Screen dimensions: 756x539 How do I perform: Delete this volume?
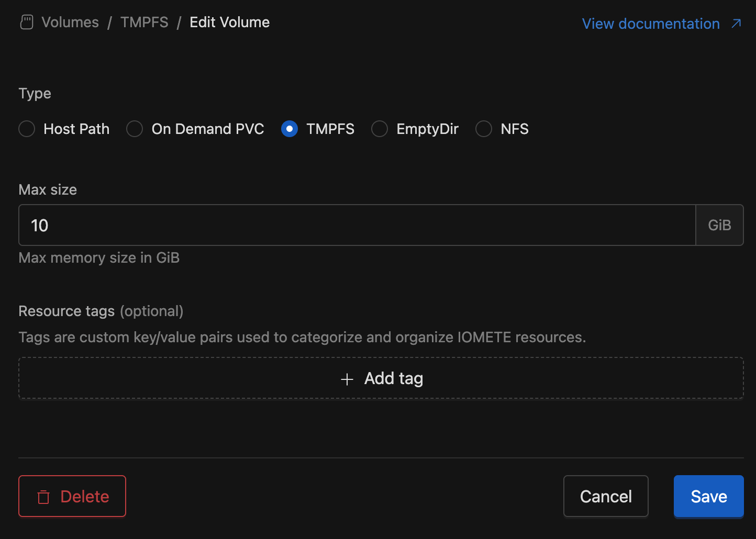(x=72, y=496)
